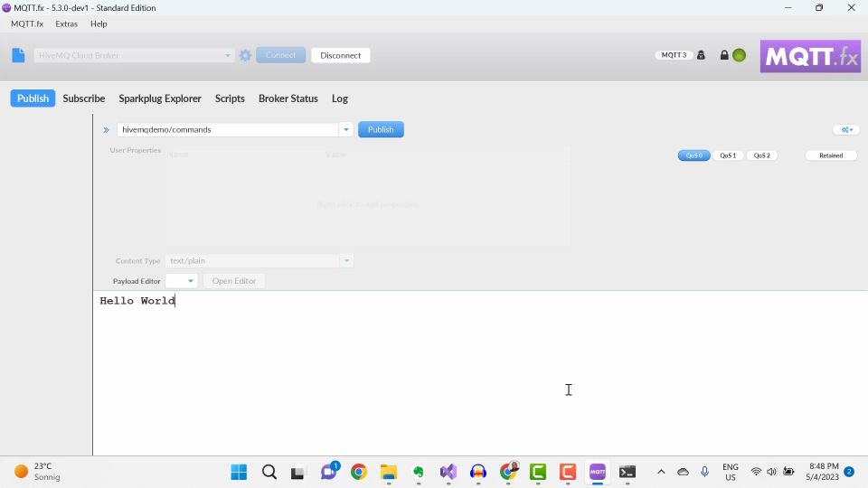Expand topic history dropdown arrow

coord(346,129)
